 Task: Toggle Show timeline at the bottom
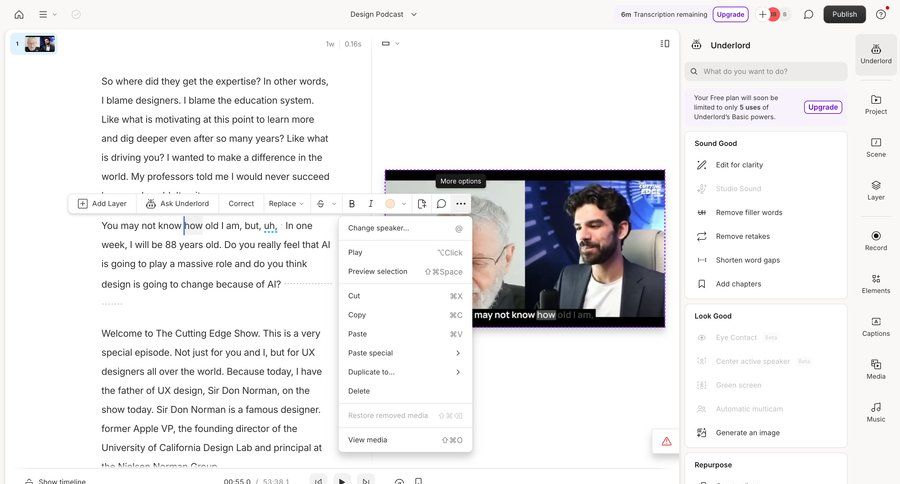coord(56,481)
